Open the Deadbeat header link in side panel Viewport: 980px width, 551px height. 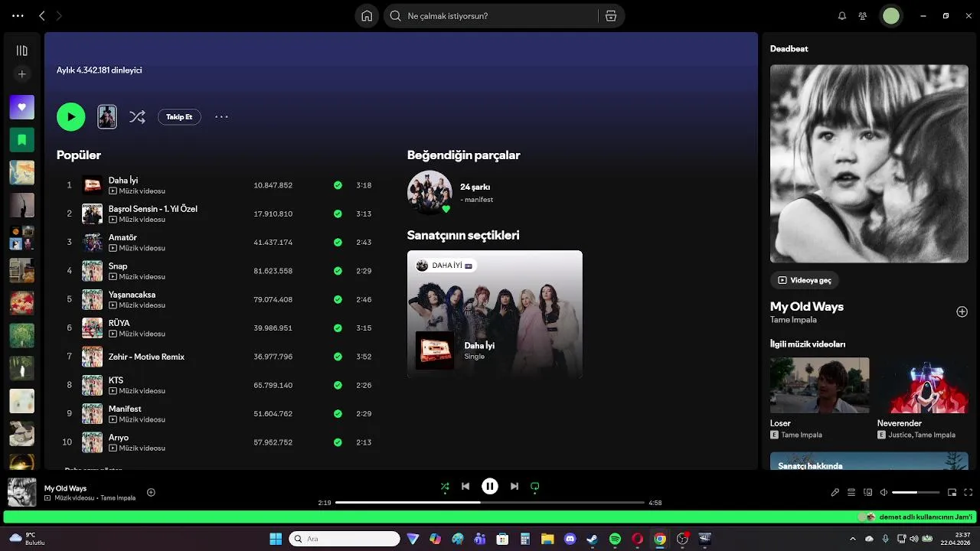click(x=789, y=49)
